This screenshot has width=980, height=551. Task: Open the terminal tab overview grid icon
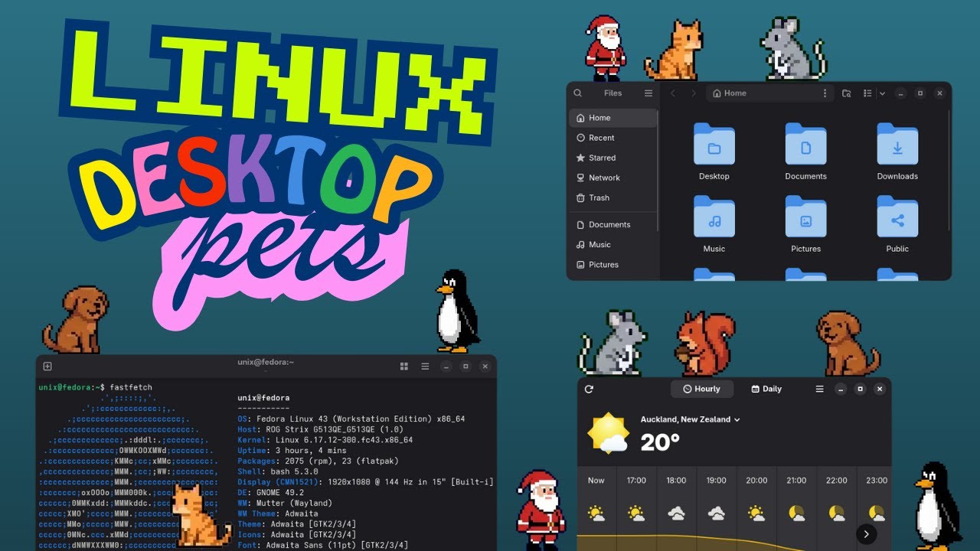[x=404, y=367]
